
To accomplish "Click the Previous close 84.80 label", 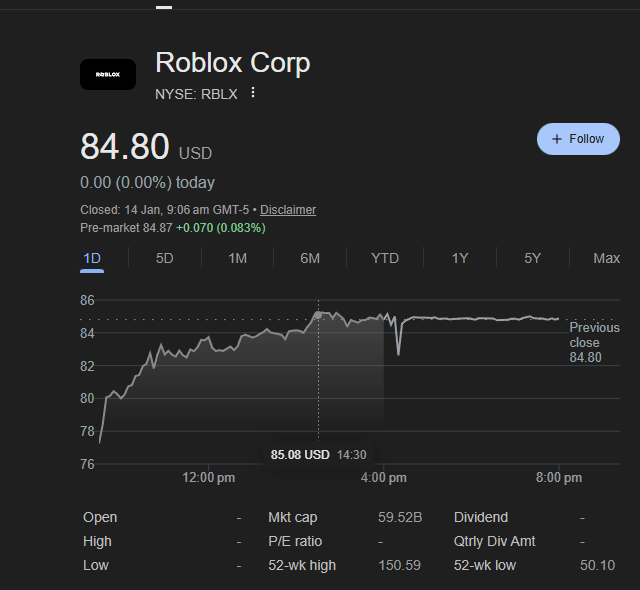I will click(594, 342).
